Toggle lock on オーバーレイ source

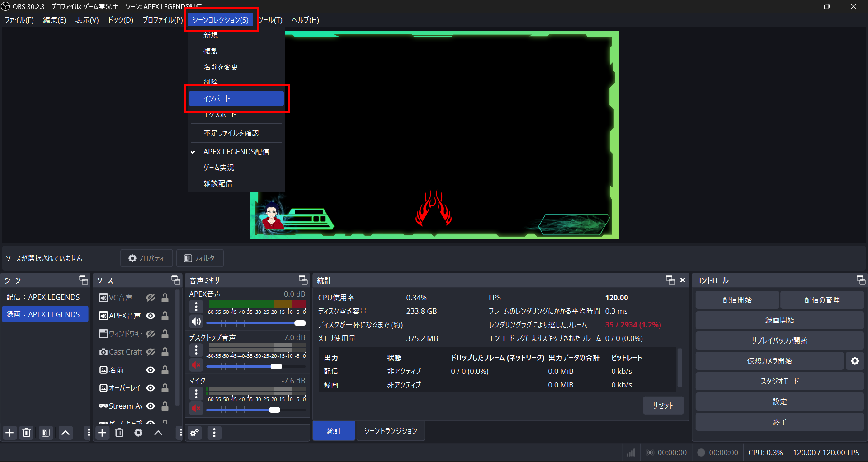point(165,388)
